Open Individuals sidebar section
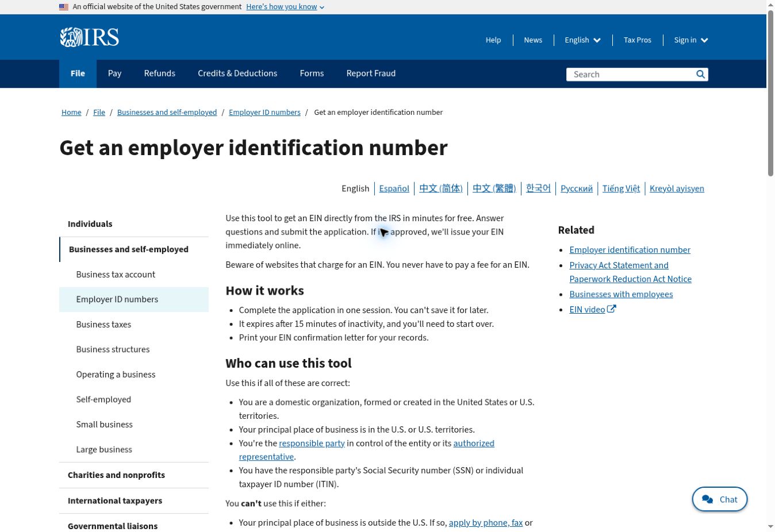Image resolution: width=775 pixels, height=532 pixels. point(134,224)
